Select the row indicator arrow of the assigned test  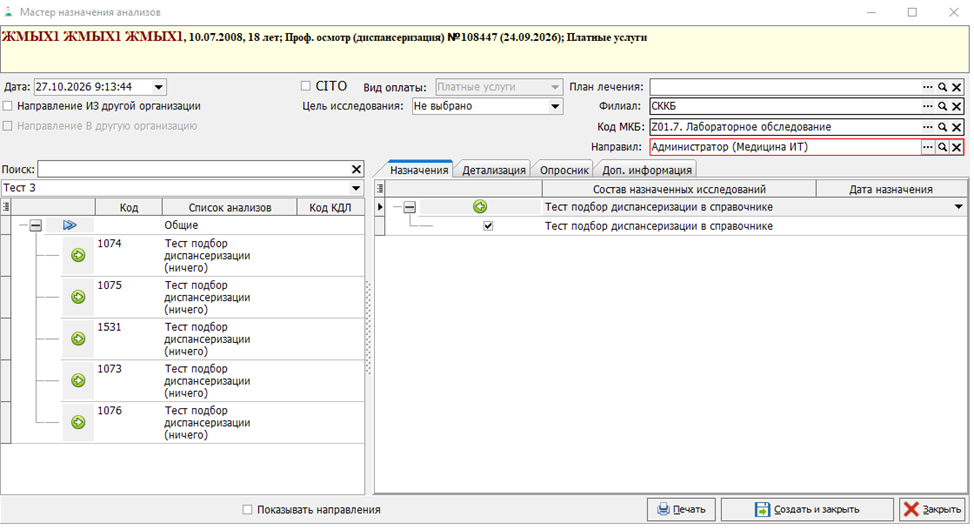[x=380, y=207]
